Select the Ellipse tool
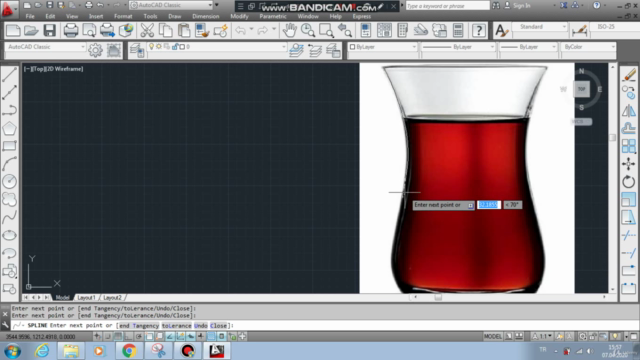Image resolution: width=640 pixels, height=360 pixels. pos(9,235)
